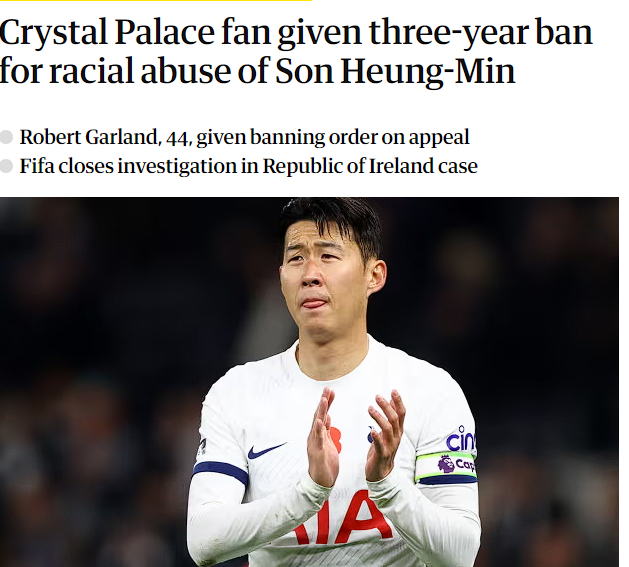The width and height of the screenshot is (629, 567).
Task: Click the cinch sponsor logo on sleeve
Action: click(461, 440)
